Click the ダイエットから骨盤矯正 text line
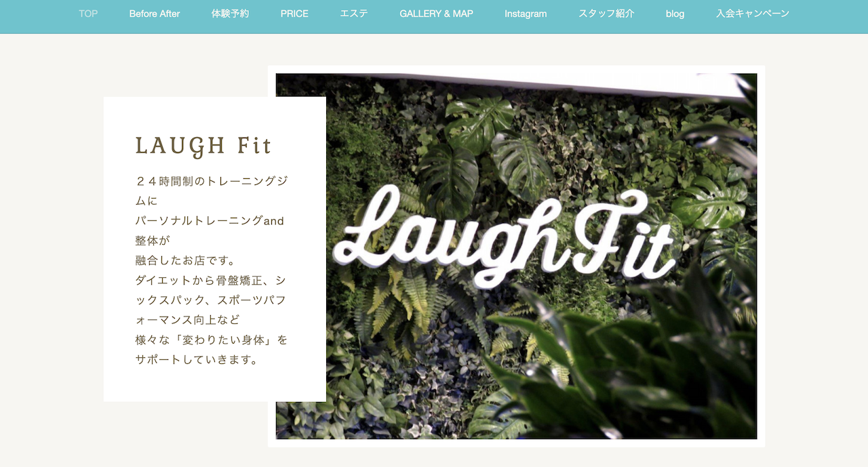868x467 pixels. tap(210, 280)
